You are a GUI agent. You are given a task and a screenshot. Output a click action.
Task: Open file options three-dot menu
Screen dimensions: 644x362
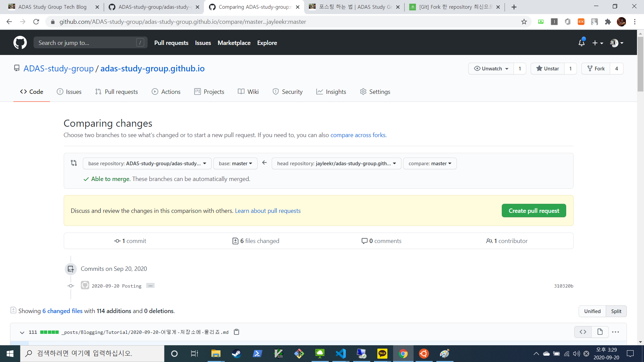click(x=615, y=332)
